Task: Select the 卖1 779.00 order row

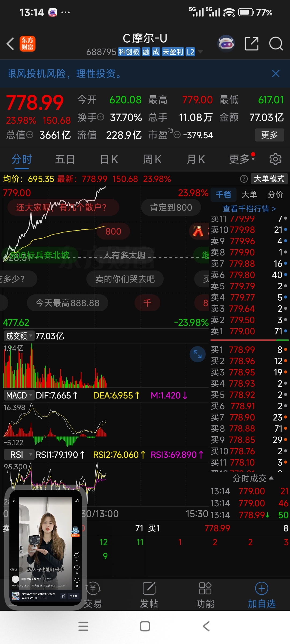Action: (x=249, y=331)
